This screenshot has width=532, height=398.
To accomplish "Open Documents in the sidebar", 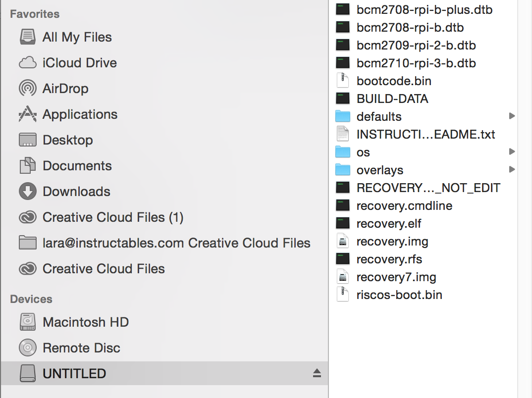I will 77,166.
